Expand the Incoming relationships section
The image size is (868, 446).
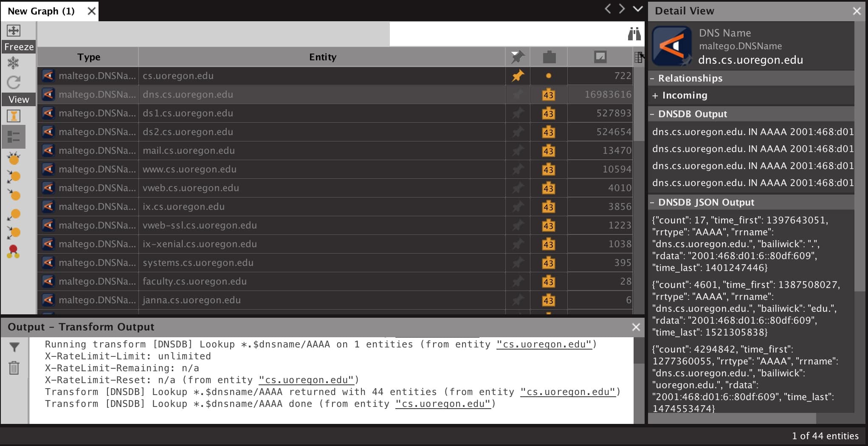tap(655, 96)
